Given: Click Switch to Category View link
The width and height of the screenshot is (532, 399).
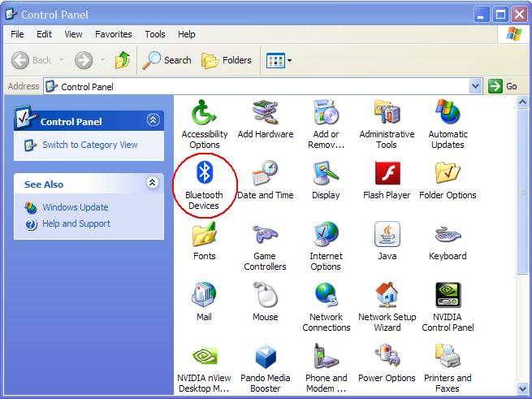Looking at the screenshot, I should 90,145.
